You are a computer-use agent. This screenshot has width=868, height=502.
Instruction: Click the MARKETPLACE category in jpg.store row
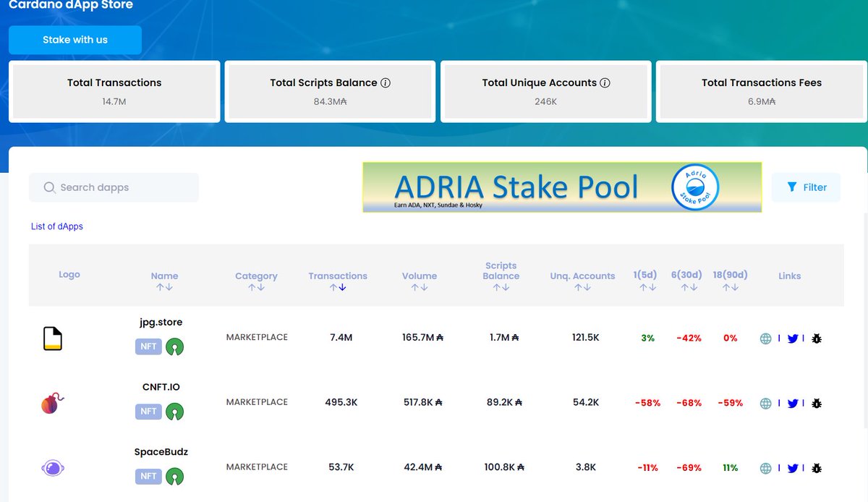pyautogui.click(x=257, y=338)
